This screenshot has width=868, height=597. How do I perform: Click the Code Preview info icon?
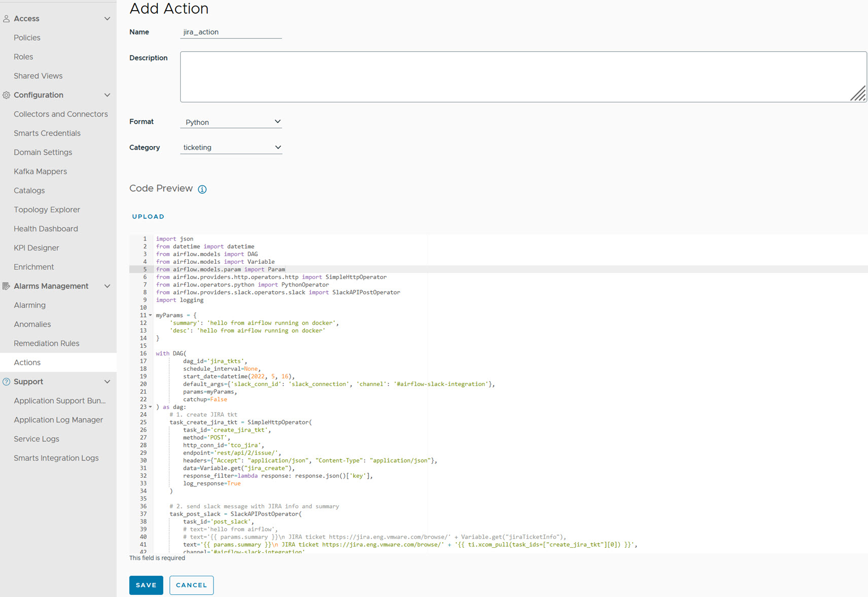point(202,189)
